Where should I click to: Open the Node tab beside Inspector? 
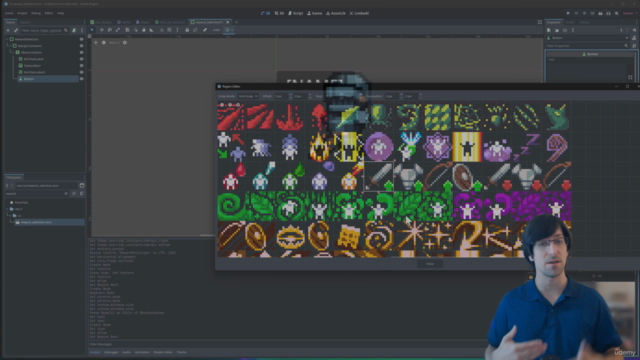tap(569, 22)
